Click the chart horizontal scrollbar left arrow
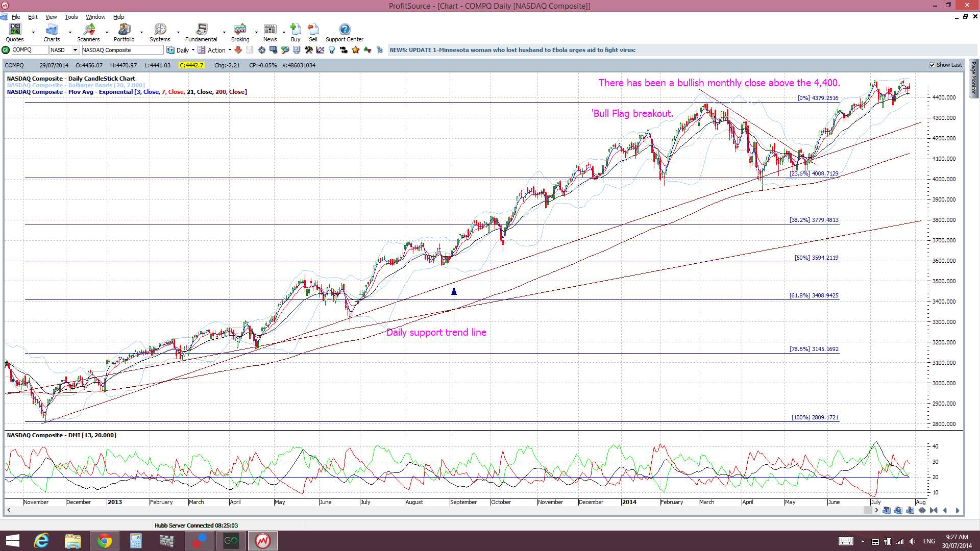Image resolution: width=980 pixels, height=551 pixels. click(x=9, y=510)
